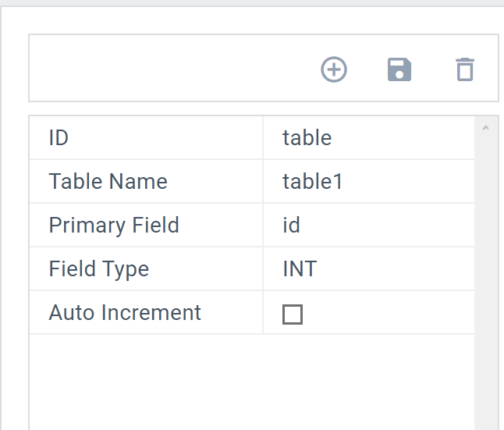The width and height of the screenshot is (504, 430).
Task: Select the Field Type row label
Action: point(98,269)
